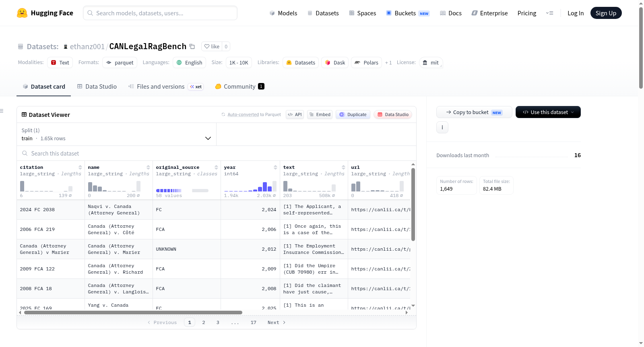Click the year histogram slider

point(250,186)
